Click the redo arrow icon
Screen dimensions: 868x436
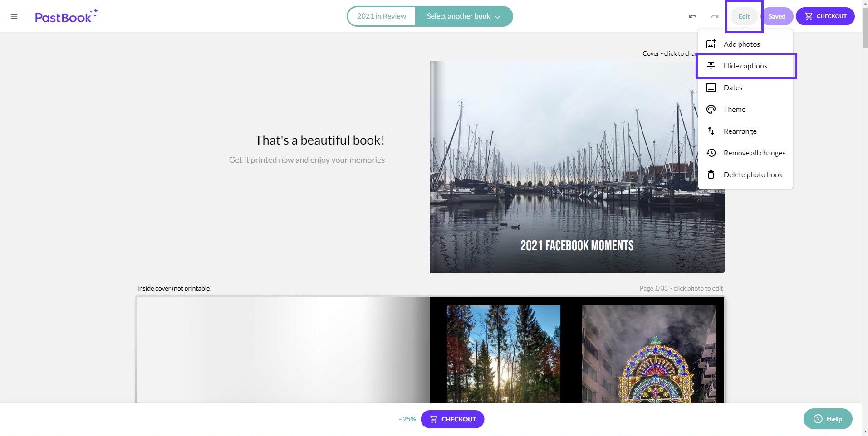pyautogui.click(x=714, y=16)
